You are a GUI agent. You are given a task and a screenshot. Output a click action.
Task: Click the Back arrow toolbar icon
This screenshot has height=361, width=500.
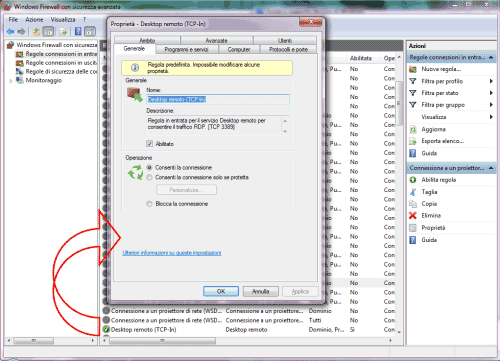point(11,32)
